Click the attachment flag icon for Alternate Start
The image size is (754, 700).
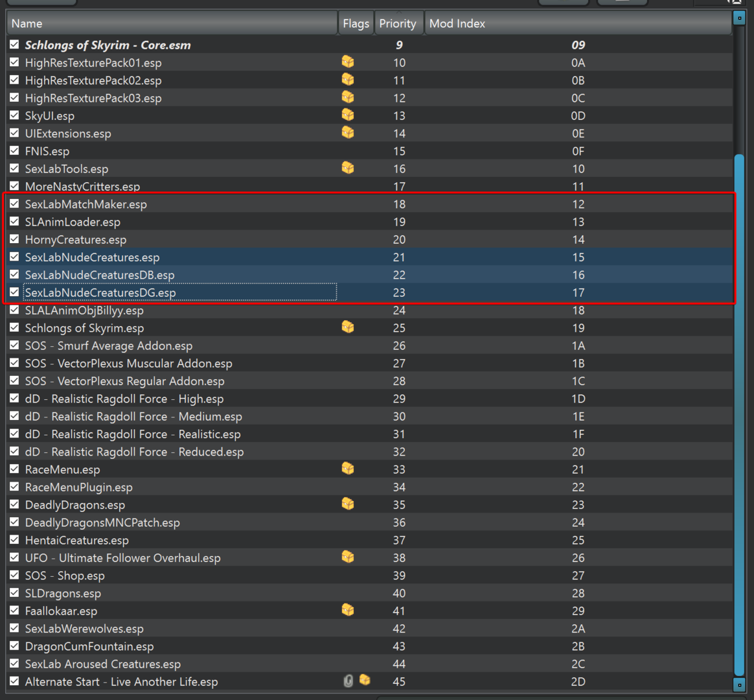point(348,681)
